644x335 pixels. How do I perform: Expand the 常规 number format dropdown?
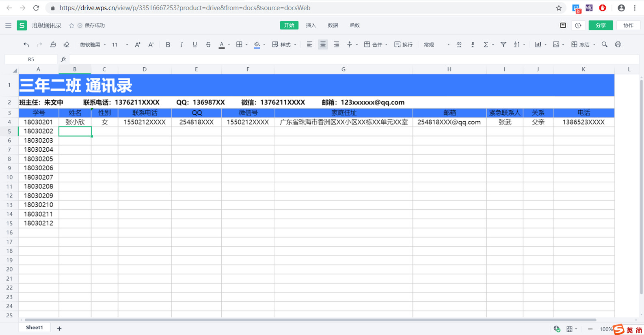pyautogui.click(x=437, y=45)
